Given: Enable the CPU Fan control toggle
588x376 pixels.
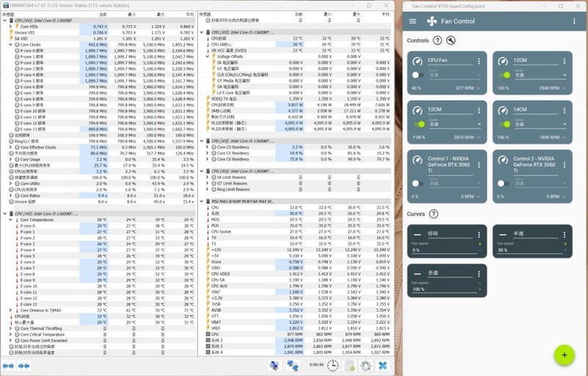Looking at the screenshot, I should 417,75.
